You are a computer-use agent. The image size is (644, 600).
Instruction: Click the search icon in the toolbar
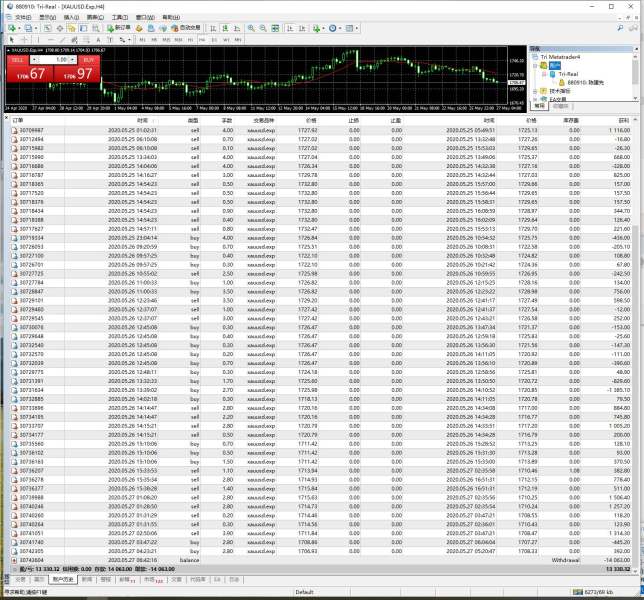[620, 28]
